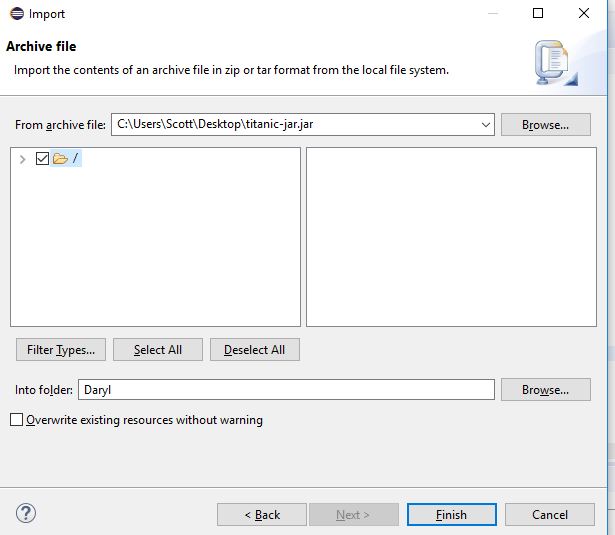The width and height of the screenshot is (615, 535).
Task: Open the archive file path dropdown
Action: [486, 125]
